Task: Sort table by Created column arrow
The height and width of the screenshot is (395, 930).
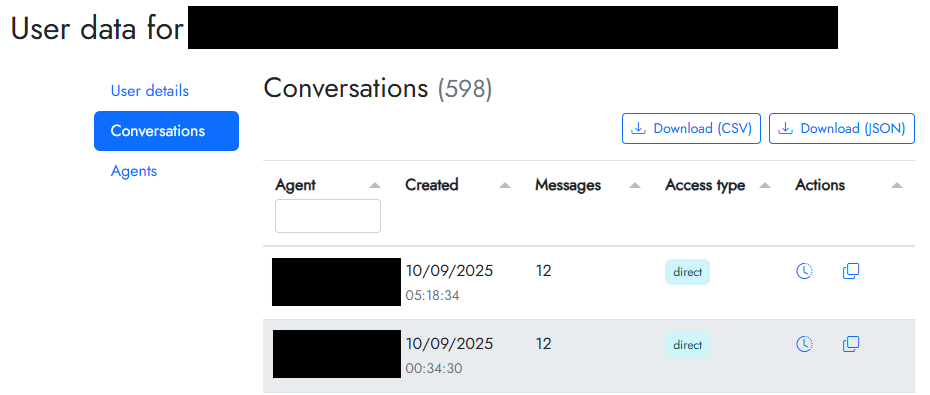Action: [505, 185]
